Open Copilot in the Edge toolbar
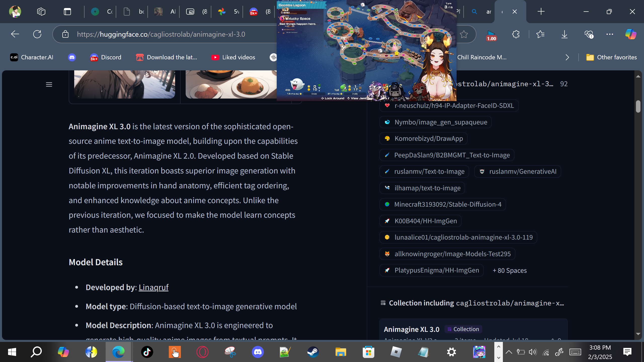Image resolution: width=644 pixels, height=362 pixels. (631, 34)
